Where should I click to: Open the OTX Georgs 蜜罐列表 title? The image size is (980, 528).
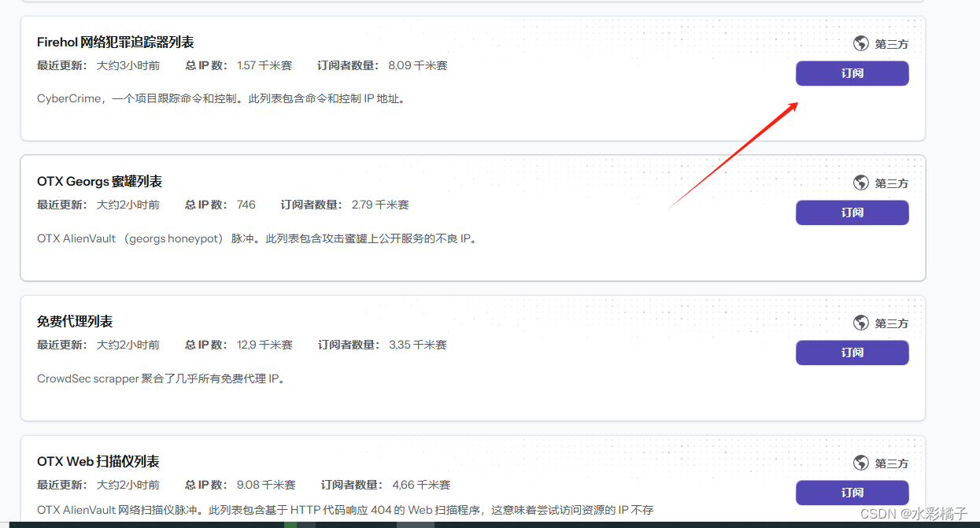click(100, 181)
